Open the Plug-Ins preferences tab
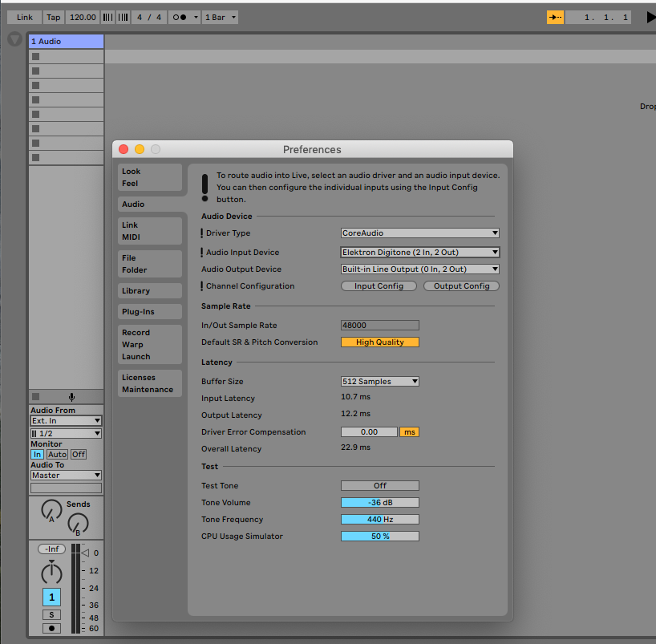The height and width of the screenshot is (644, 656). pos(150,311)
